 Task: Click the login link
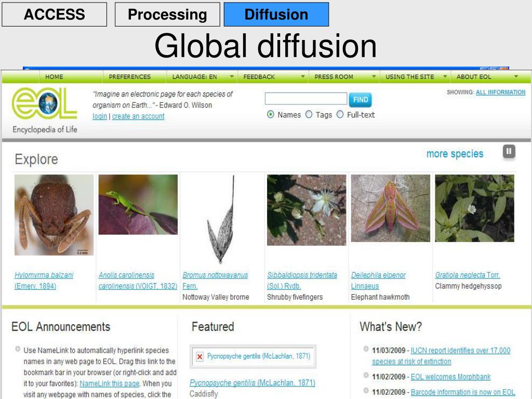(100, 116)
